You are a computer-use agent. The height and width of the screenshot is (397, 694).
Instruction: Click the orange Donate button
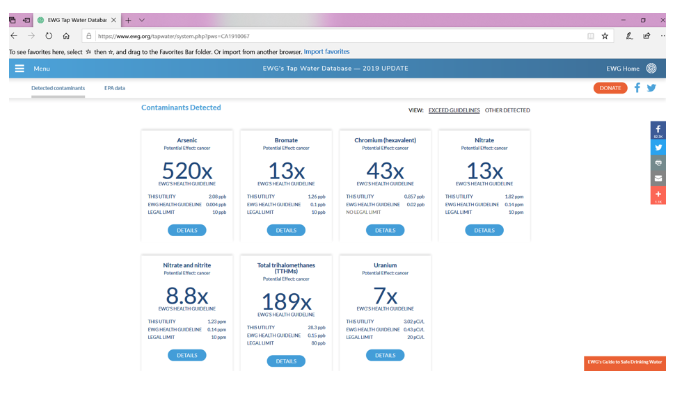610,88
